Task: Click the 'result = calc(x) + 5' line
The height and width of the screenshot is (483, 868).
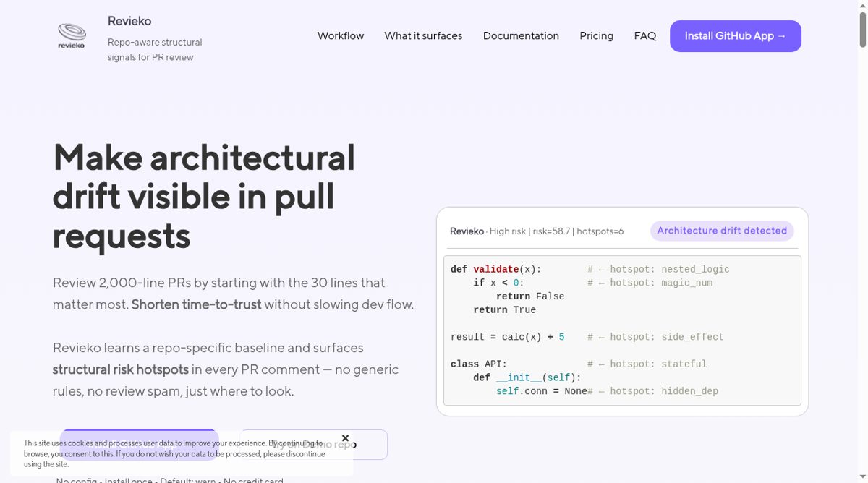Action: click(x=507, y=337)
